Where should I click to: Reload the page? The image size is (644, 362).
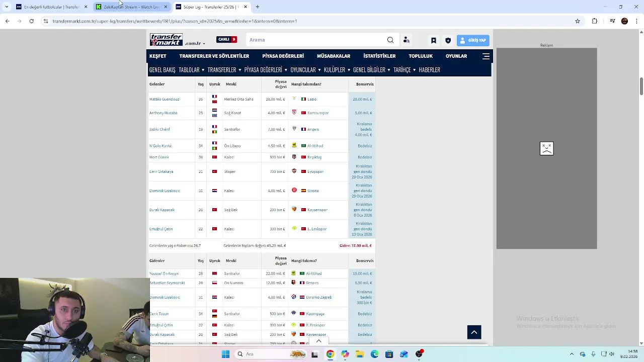click(x=31, y=21)
